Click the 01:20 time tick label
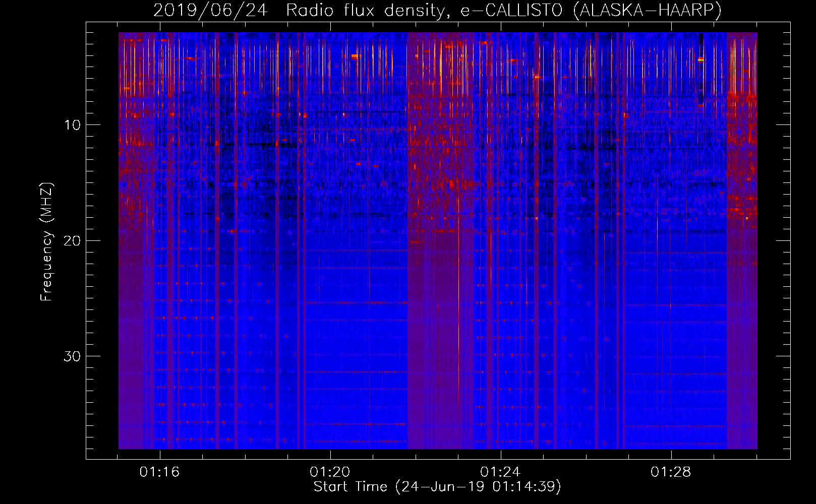Image resolution: width=816 pixels, height=504 pixels. [x=330, y=472]
